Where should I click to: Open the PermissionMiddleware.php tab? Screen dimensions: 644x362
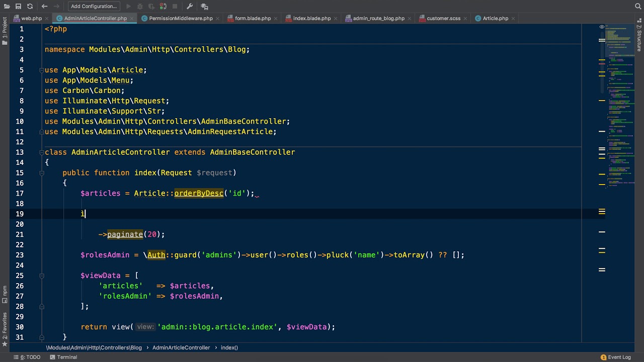[181, 18]
